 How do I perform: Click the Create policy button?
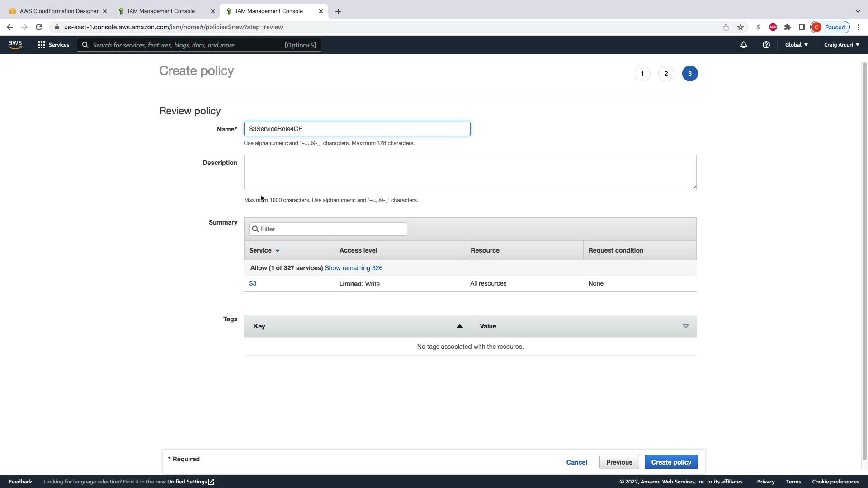pyautogui.click(x=671, y=462)
